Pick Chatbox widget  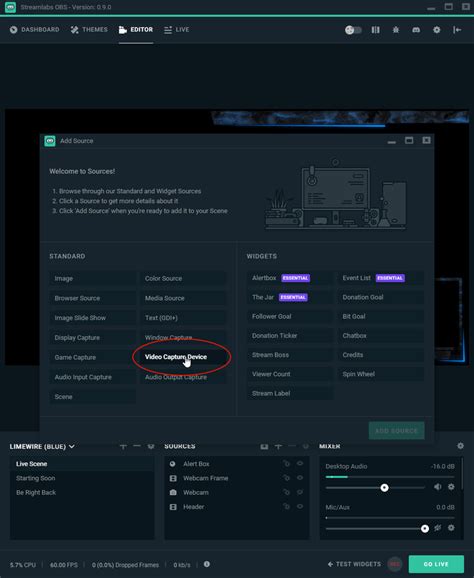[380, 335]
